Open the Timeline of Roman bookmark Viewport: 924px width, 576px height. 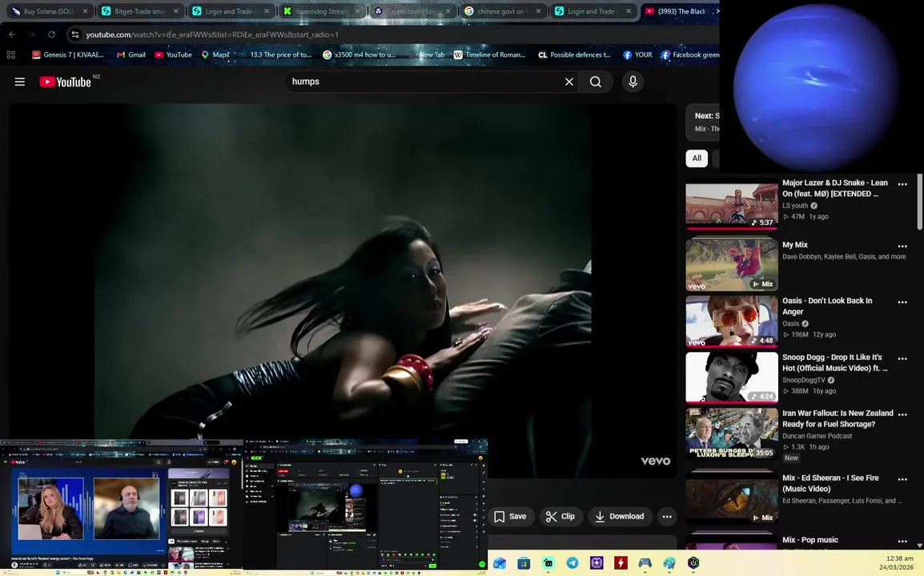coord(489,54)
